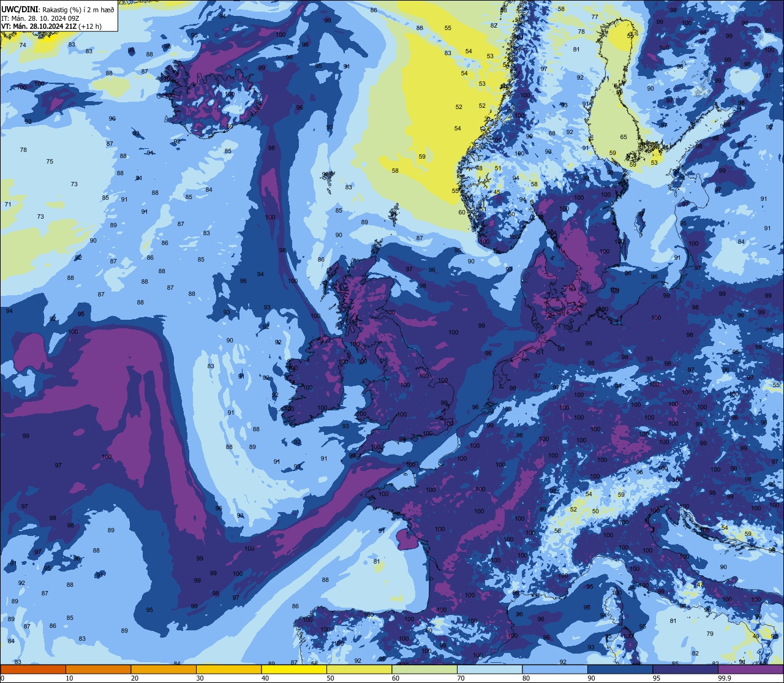Click the '10' label on the legend scale
This screenshot has height=683, width=784.
click(69, 678)
